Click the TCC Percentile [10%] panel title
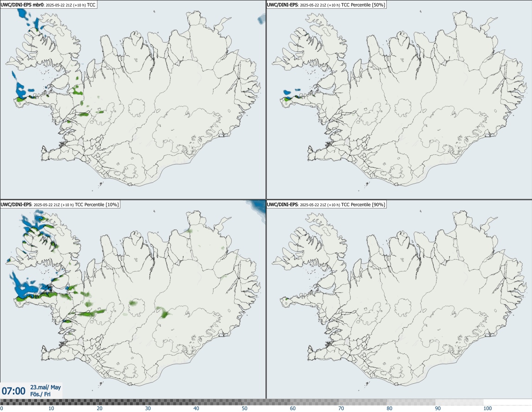Screen dimensions: 532x412 click(60, 204)
